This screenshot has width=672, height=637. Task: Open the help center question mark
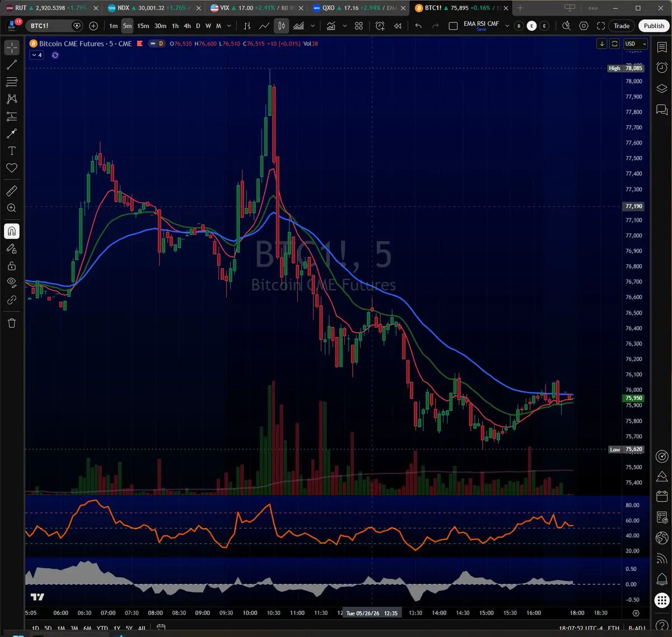(x=661, y=626)
